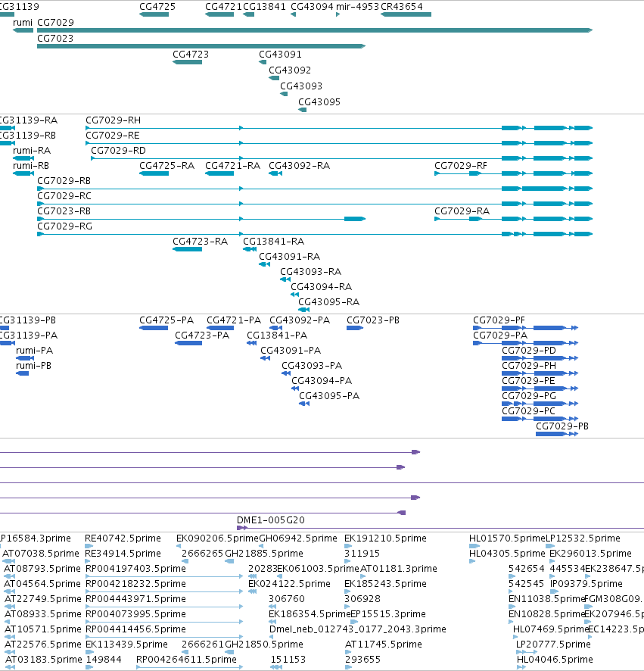Image resolution: width=644 pixels, height=671 pixels.
Task: Click the HL04046.5prime EST label
Action: tap(555, 660)
